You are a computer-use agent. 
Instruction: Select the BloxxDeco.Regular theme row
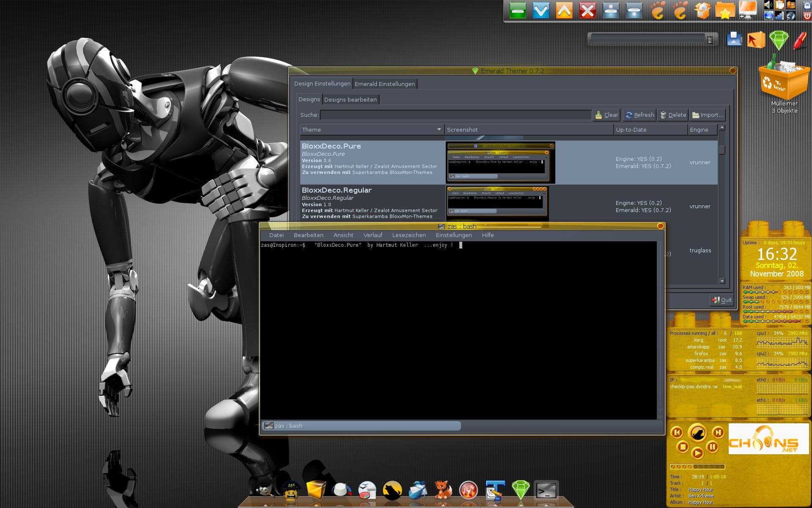click(x=509, y=203)
